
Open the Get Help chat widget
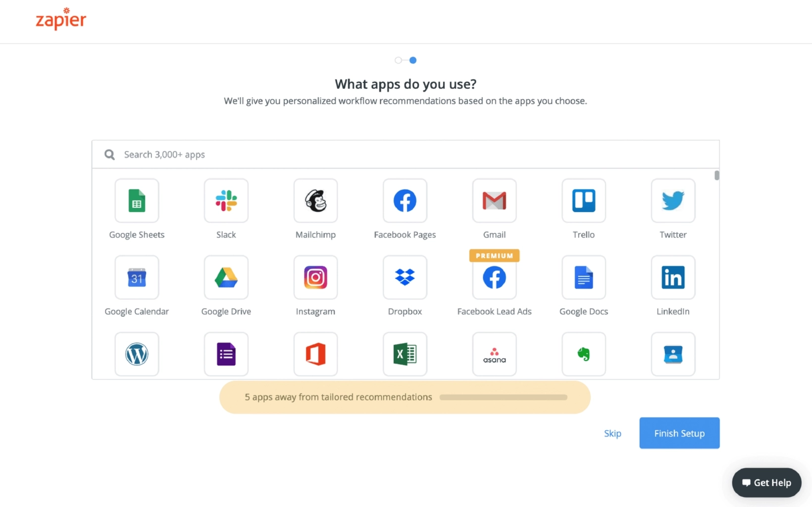click(x=766, y=483)
